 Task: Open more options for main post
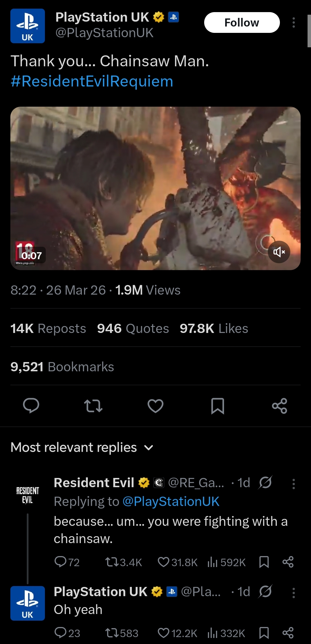293,22
